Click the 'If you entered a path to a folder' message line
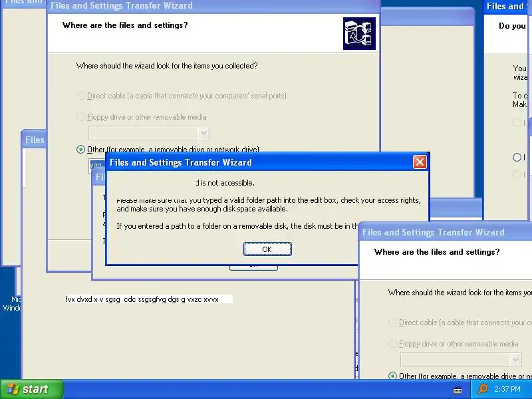 [x=237, y=226]
